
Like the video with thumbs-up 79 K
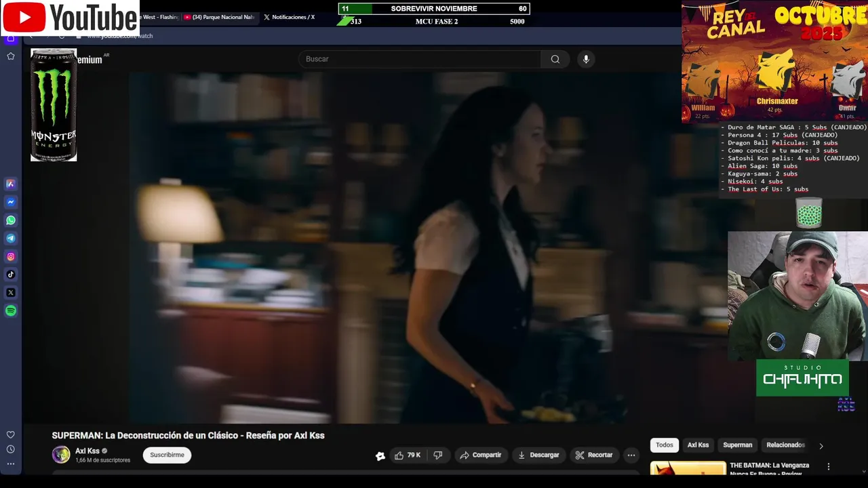[x=408, y=455]
